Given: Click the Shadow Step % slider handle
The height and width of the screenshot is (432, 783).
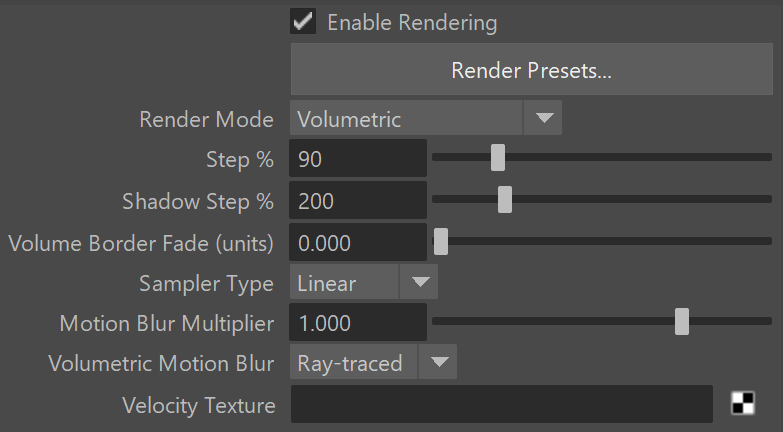Looking at the screenshot, I should [505, 200].
